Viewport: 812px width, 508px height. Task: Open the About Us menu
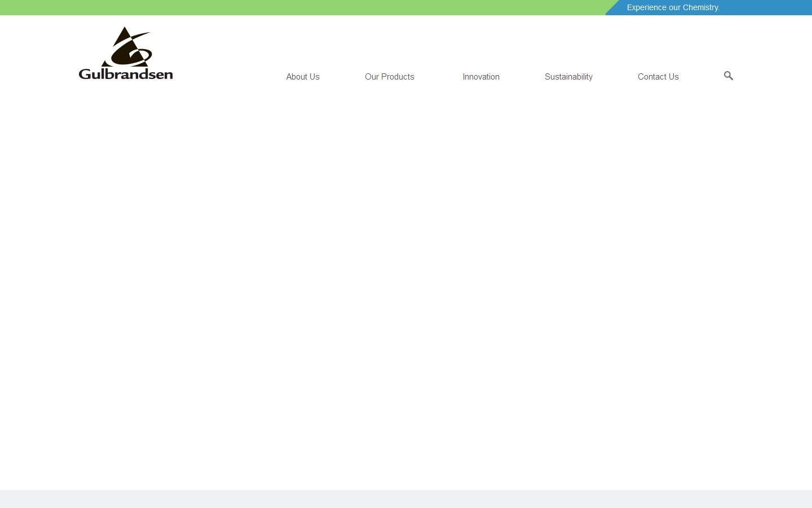pos(303,77)
